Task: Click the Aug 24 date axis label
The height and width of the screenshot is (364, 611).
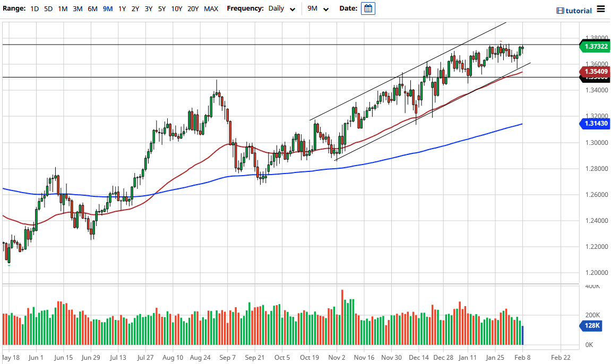Action: 200,358
